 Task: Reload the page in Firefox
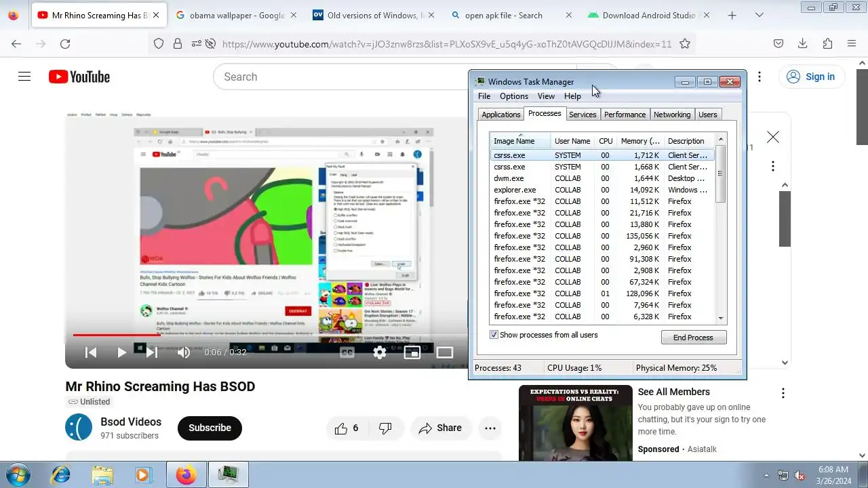(x=65, y=43)
